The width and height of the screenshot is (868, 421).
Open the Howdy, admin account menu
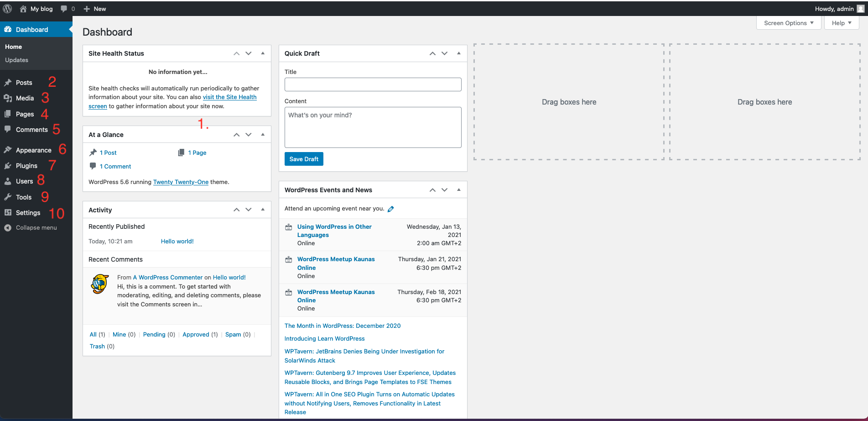point(839,9)
